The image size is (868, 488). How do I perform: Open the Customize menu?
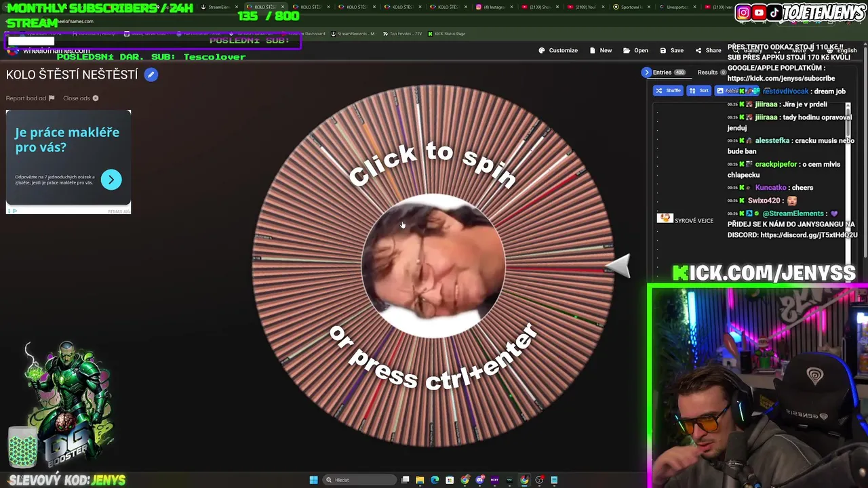[558, 50]
